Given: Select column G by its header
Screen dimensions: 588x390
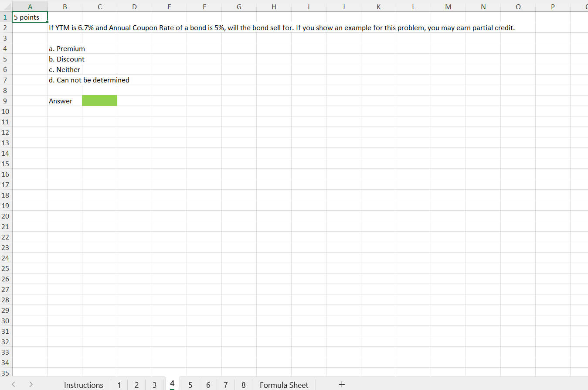Looking at the screenshot, I should click(239, 7).
